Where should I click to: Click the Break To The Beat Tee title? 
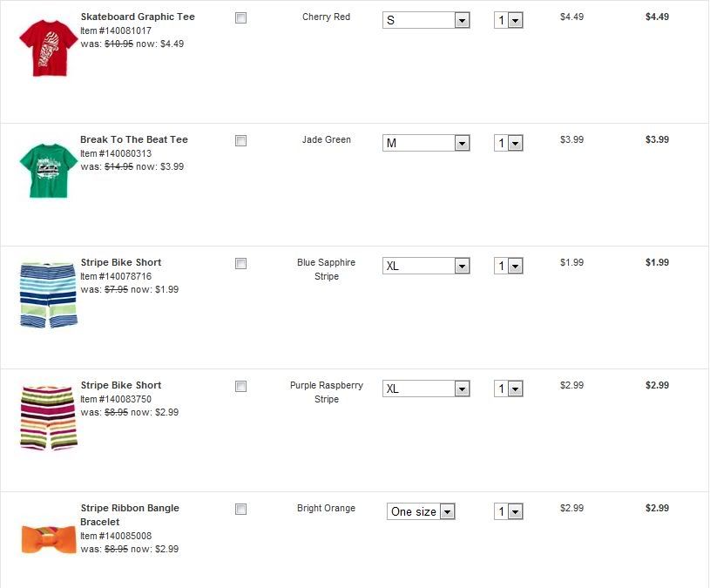click(x=134, y=139)
